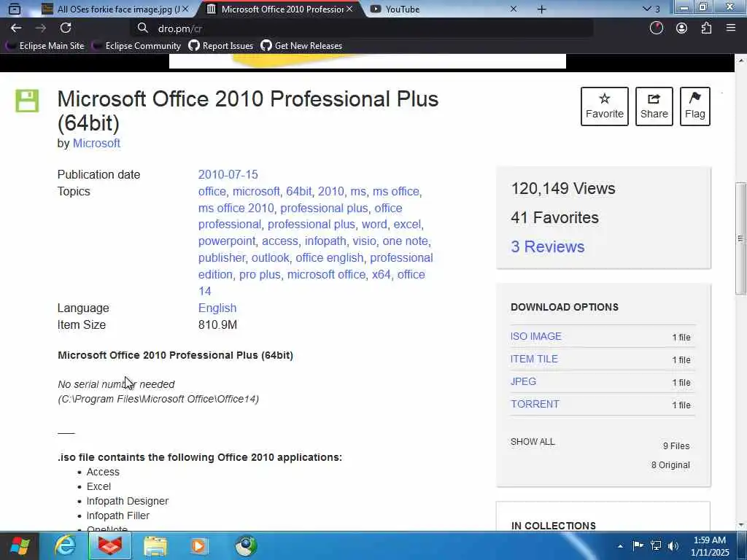Viewport: 747px width, 560px height.
Task: Click the volume speaker tray icon
Action: [x=673, y=545]
